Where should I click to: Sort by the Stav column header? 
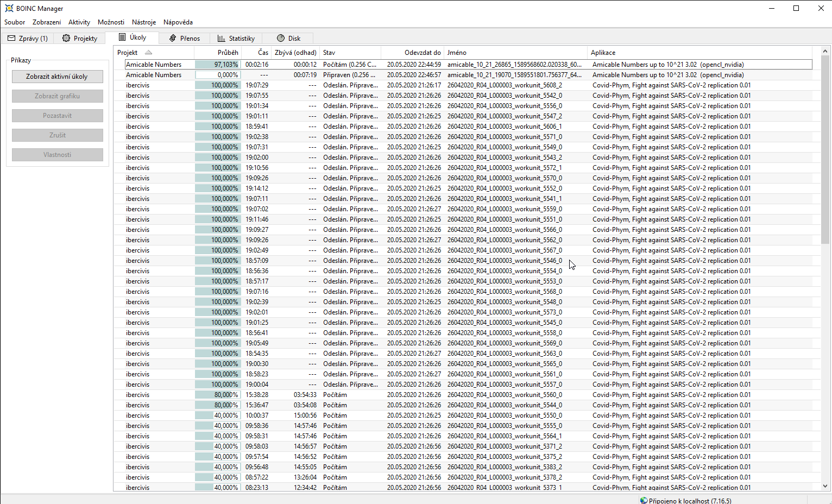350,53
